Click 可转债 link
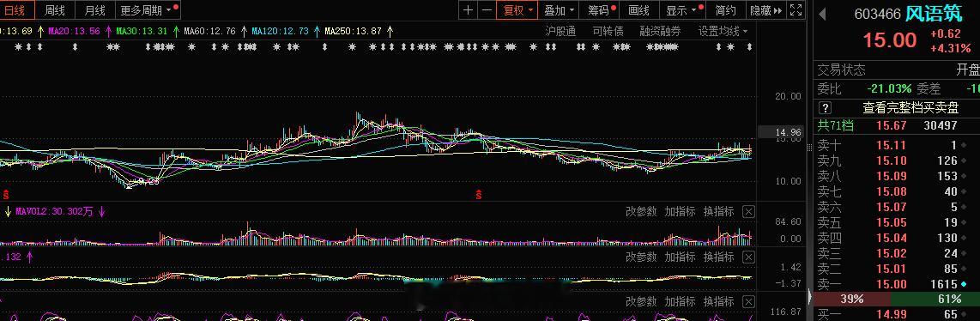The height and width of the screenshot is (321, 980). click(608, 31)
